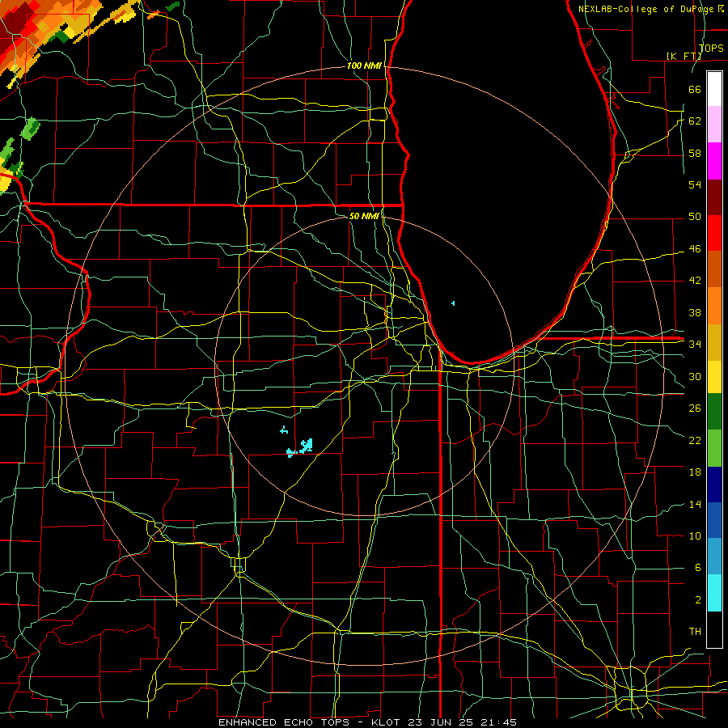This screenshot has height=728, width=728.
Task: Click the bright yellow legend swatch
Action: click(x=714, y=376)
